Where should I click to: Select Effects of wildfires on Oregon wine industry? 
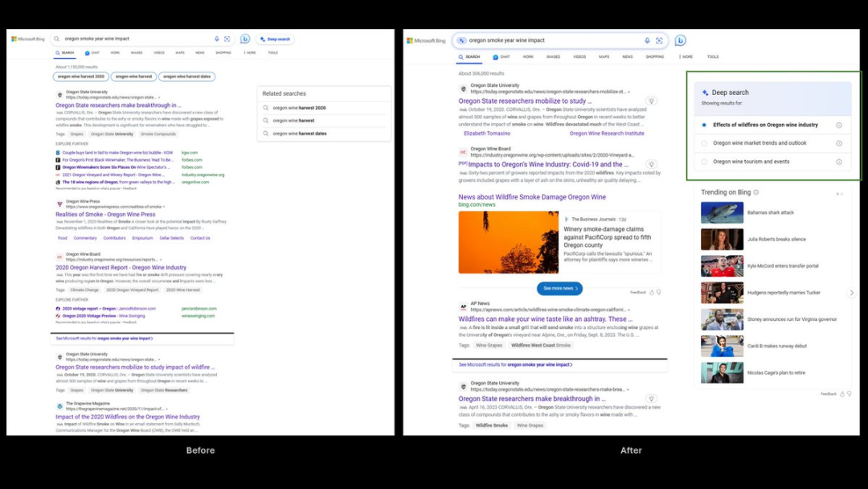click(x=765, y=125)
